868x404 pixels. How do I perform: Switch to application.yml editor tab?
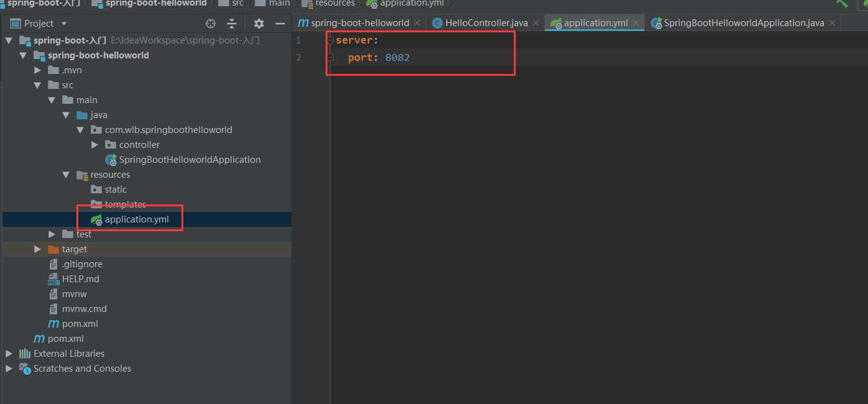coord(596,23)
